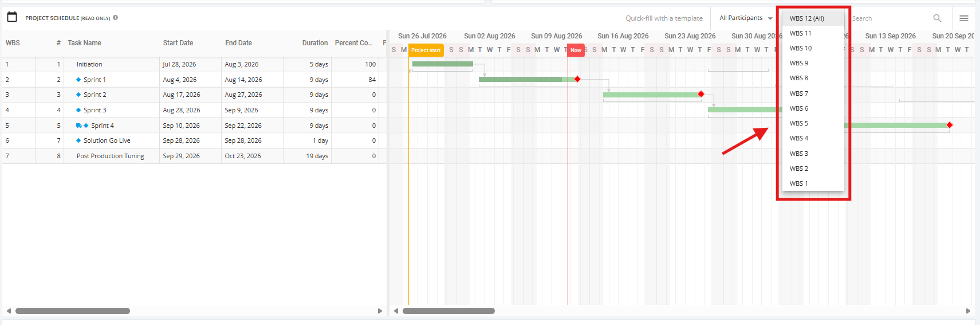Click the Sprint 4 truck icon
Image resolution: width=980 pixels, height=325 pixels.
[79, 126]
